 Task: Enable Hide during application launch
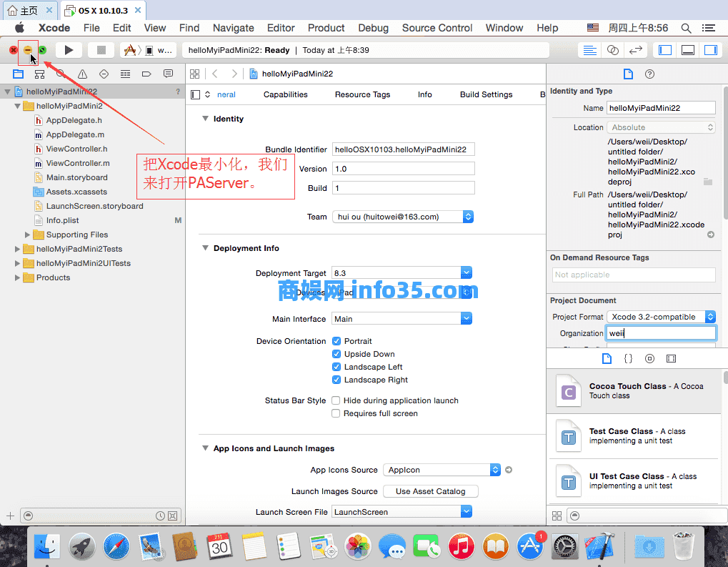click(336, 400)
